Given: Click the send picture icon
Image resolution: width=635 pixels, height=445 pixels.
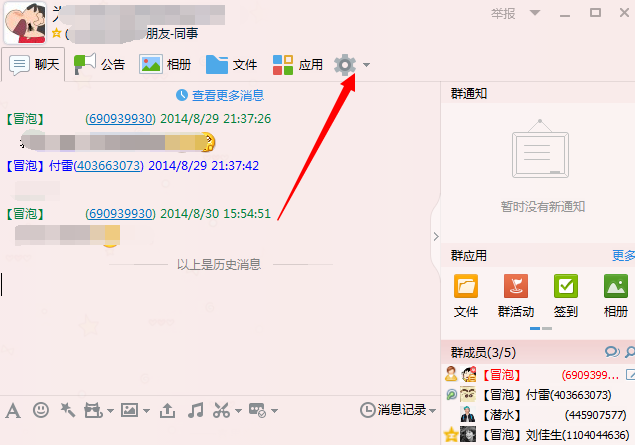Looking at the screenshot, I should click(x=130, y=410).
